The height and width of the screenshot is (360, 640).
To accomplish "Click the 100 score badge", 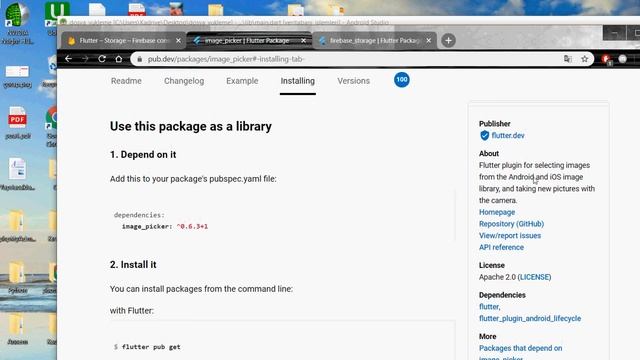I will click(x=402, y=80).
